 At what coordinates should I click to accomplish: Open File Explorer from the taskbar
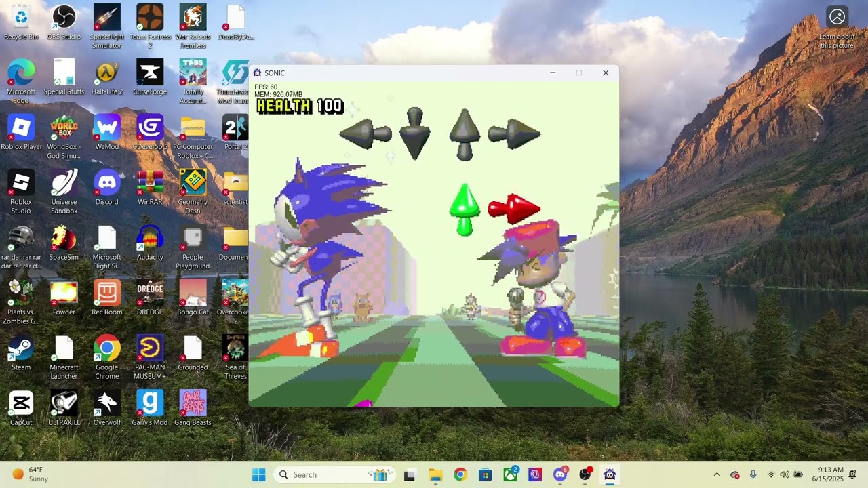coord(435,474)
